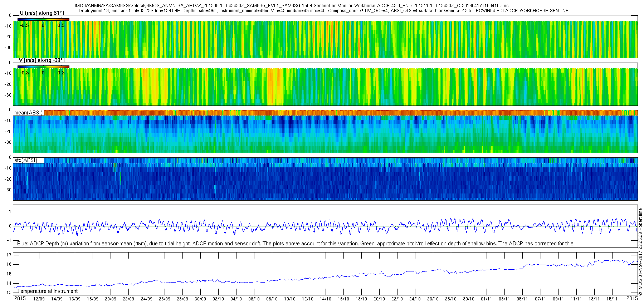Click the '-20' depth tick of mean(ABSI) panel
This screenshot has width=644, height=304.
(8, 132)
